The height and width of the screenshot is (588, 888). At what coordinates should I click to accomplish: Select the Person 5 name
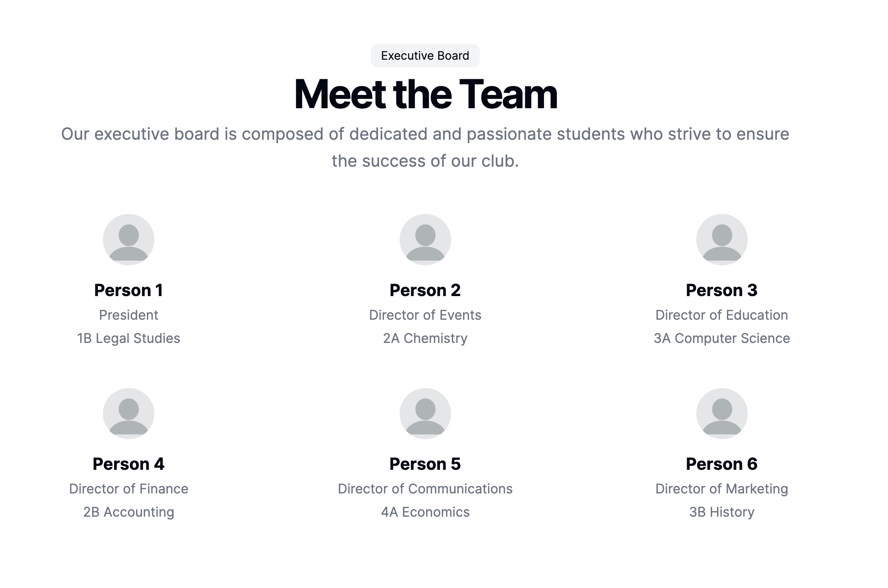click(425, 464)
